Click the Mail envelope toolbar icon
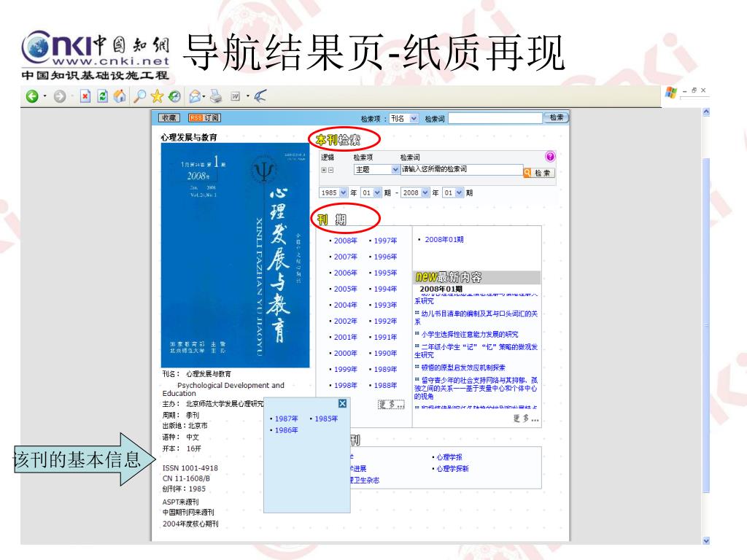The height and width of the screenshot is (560, 747). [x=194, y=97]
